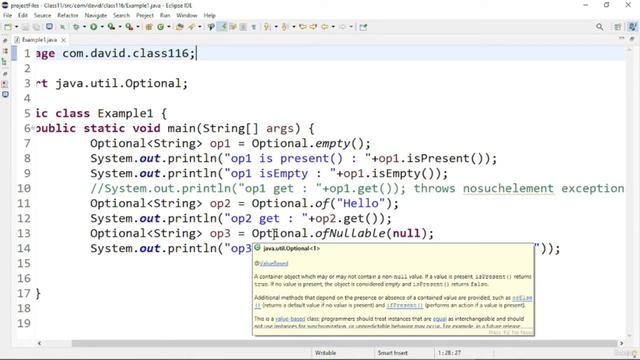This screenshot has height=360, width=640.
Task: Expand the Back navigation history dropdown
Action: click(333, 27)
